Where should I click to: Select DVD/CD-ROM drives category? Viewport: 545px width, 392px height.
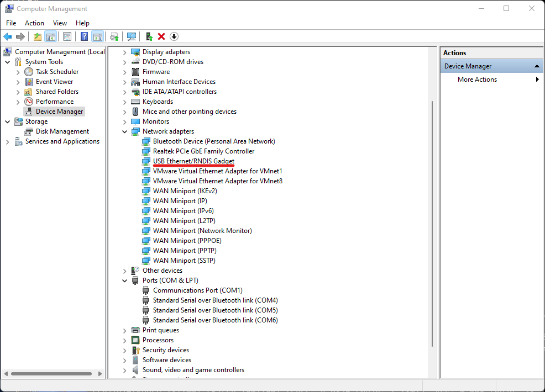[x=173, y=62]
